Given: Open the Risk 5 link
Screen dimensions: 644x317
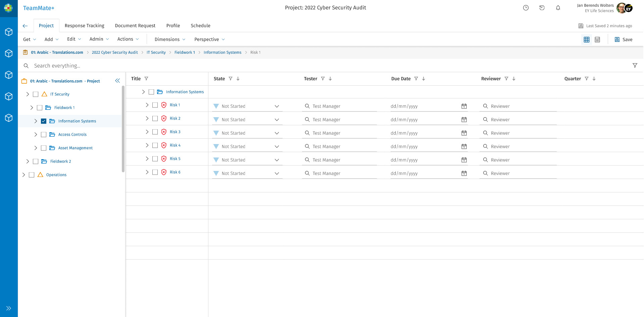Looking at the screenshot, I should [175, 158].
